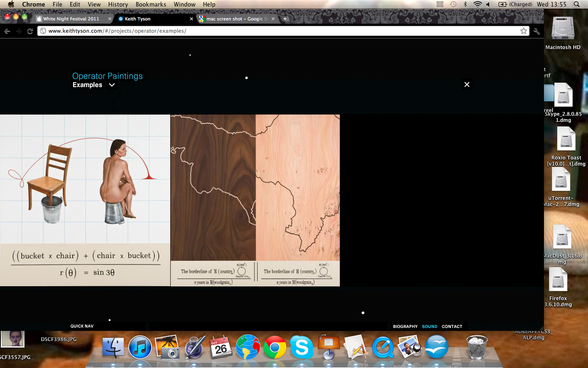Bookmark page with the star icon
The width and height of the screenshot is (588, 368).
tap(523, 31)
